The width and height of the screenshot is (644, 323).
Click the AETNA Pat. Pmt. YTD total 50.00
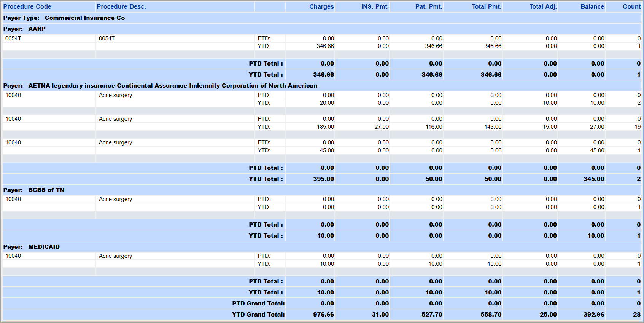[x=434, y=179]
